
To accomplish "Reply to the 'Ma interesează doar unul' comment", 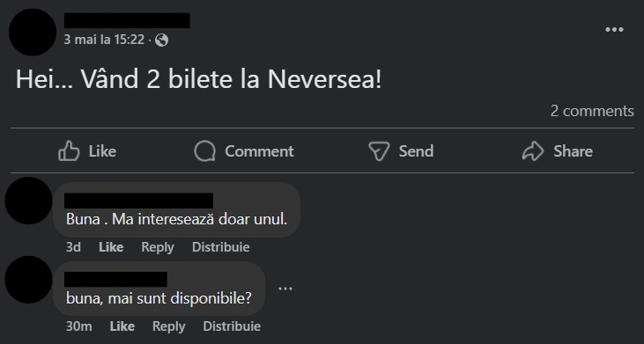I will coord(158,247).
